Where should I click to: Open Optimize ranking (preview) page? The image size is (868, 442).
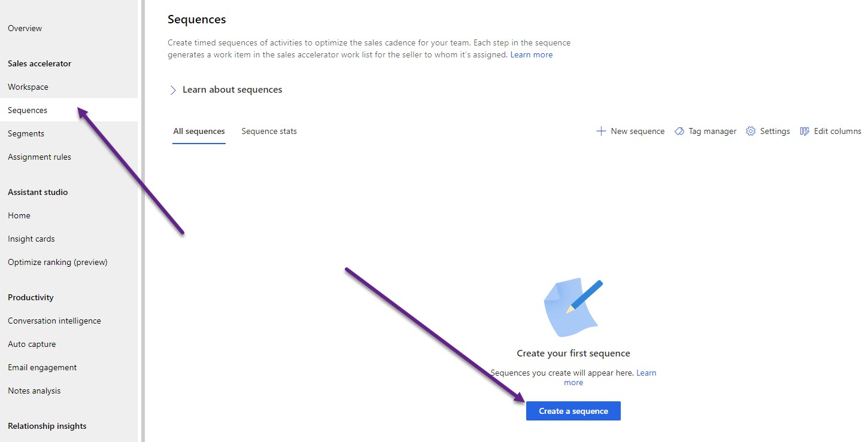click(x=57, y=262)
